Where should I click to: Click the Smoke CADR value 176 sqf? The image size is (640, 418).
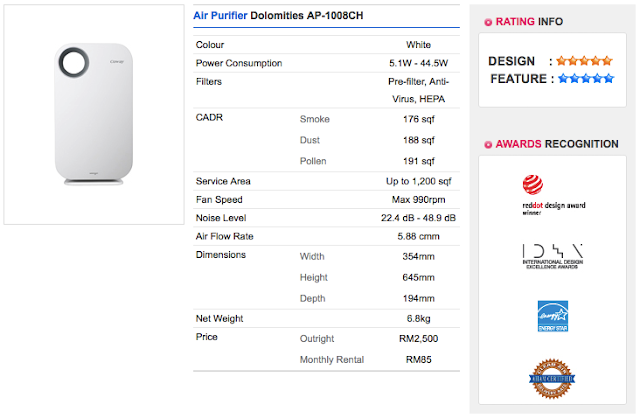point(418,119)
